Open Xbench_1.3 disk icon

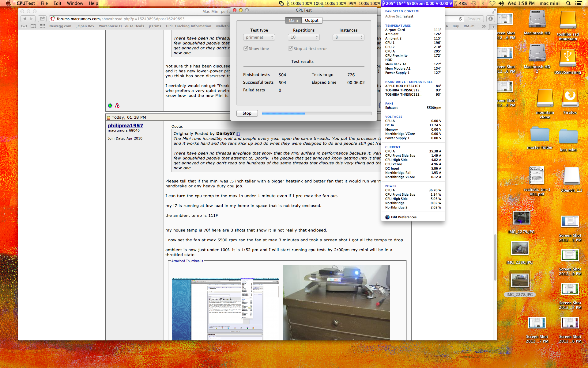tap(571, 176)
